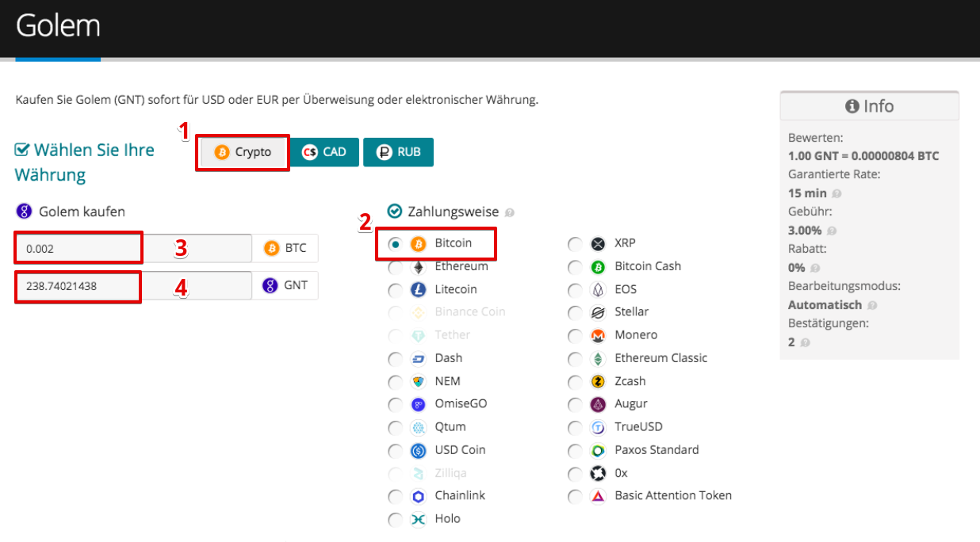Select the Paxos Standard radio button

pos(575,451)
